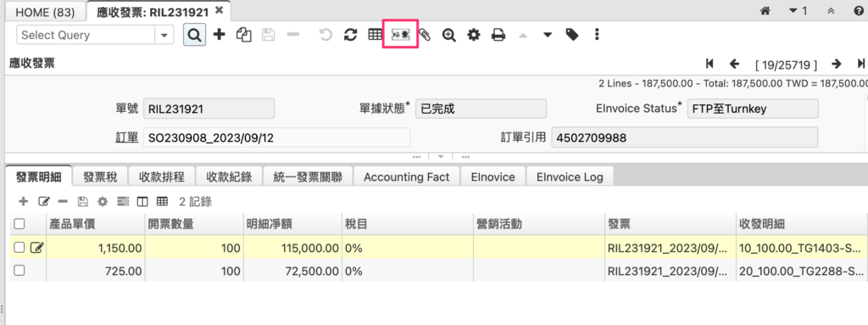Viewport: 868px width, 325px height.
Task: Refresh the record using circular arrows icon
Action: pos(350,35)
